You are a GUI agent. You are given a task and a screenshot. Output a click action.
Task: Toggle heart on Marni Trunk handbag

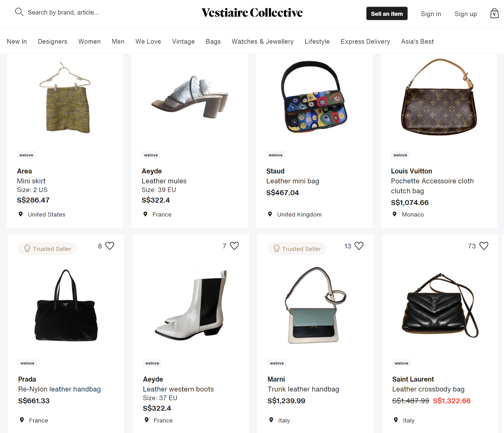[x=359, y=246]
